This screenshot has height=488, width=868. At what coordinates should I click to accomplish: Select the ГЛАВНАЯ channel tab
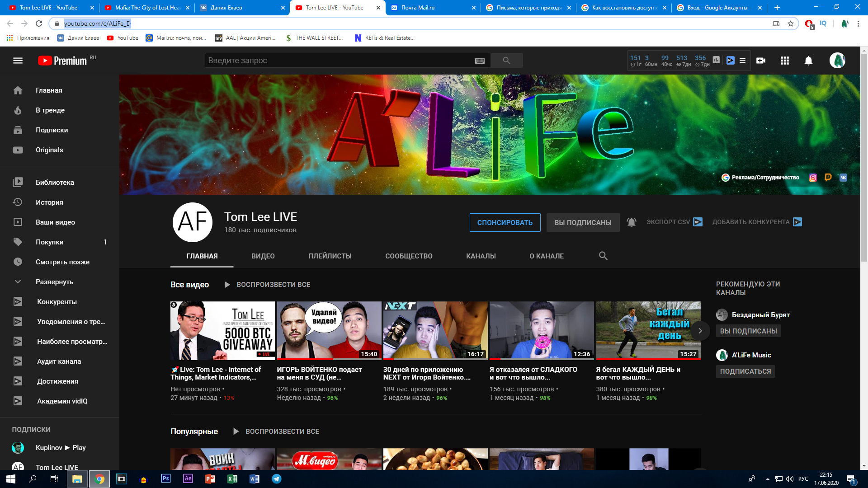pos(202,256)
